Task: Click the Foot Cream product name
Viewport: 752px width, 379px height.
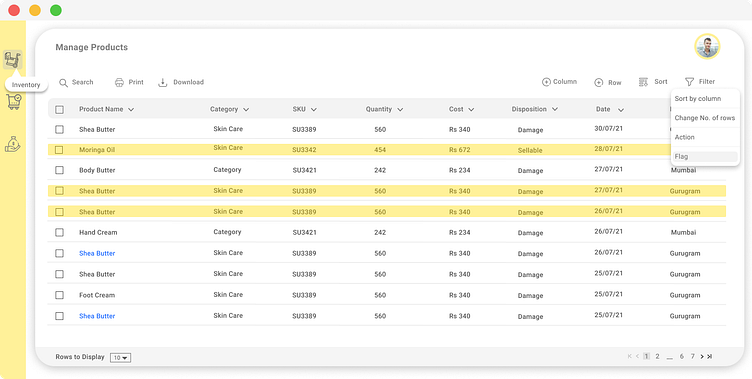Action: pyautogui.click(x=97, y=295)
